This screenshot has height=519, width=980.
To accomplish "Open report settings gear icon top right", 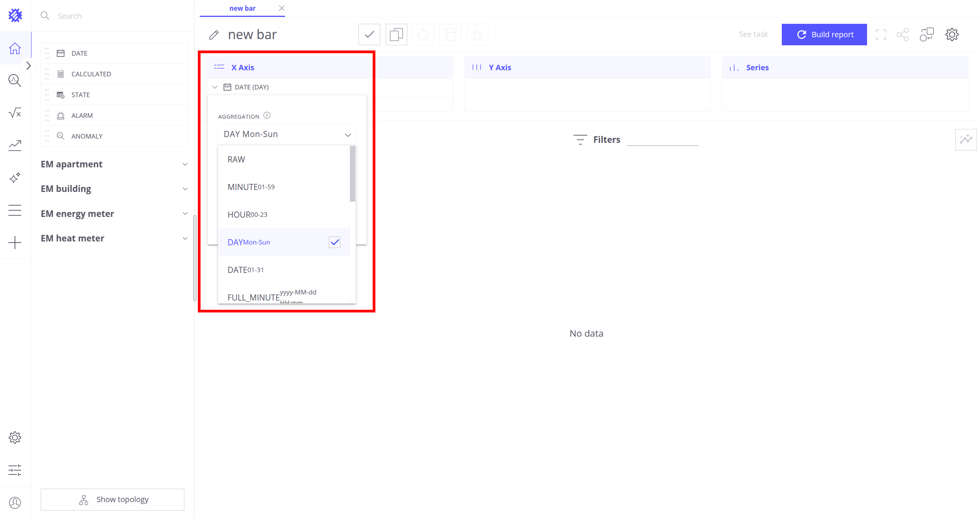I will pyautogui.click(x=952, y=35).
